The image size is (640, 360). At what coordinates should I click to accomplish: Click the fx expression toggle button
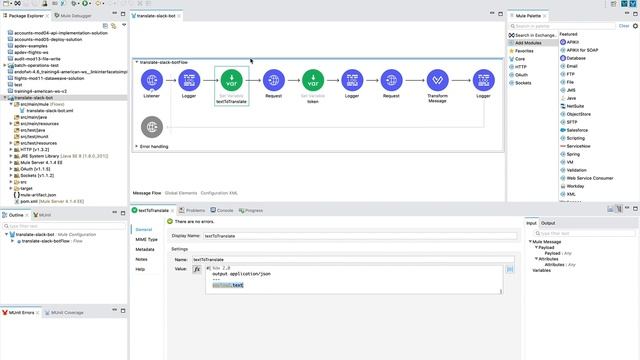point(197,269)
